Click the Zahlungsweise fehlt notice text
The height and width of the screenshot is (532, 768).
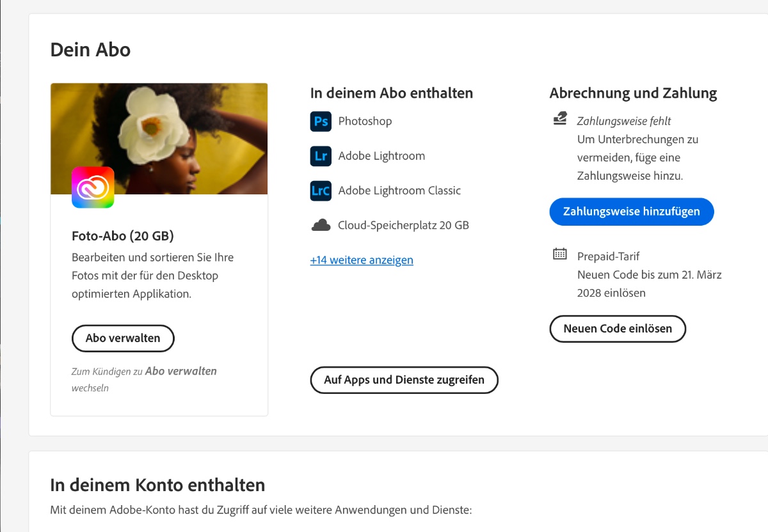(x=623, y=121)
